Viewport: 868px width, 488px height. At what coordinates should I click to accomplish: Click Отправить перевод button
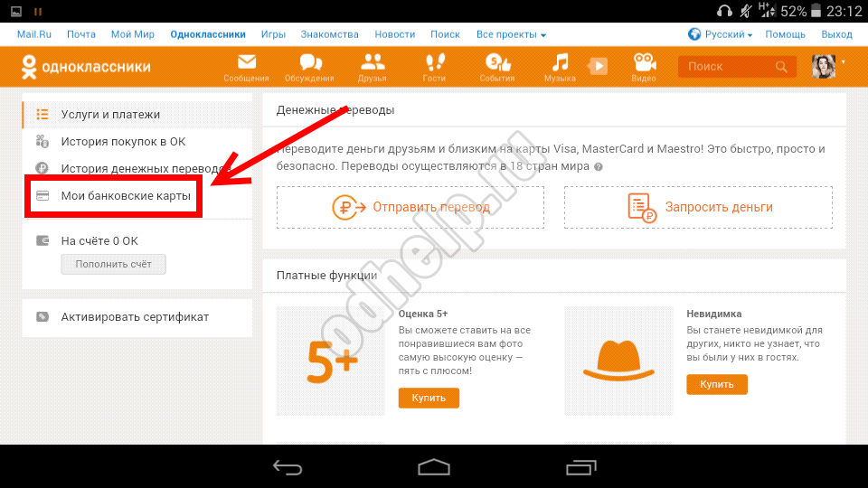410,208
